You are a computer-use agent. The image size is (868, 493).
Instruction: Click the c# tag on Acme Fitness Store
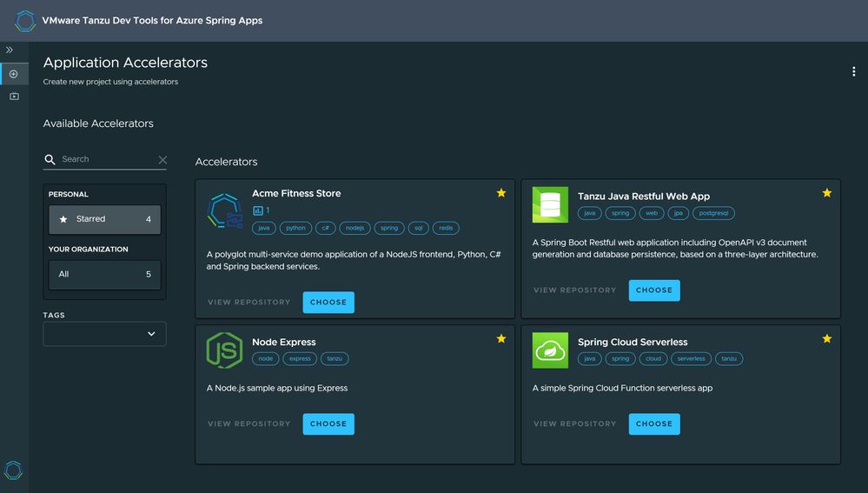click(326, 228)
